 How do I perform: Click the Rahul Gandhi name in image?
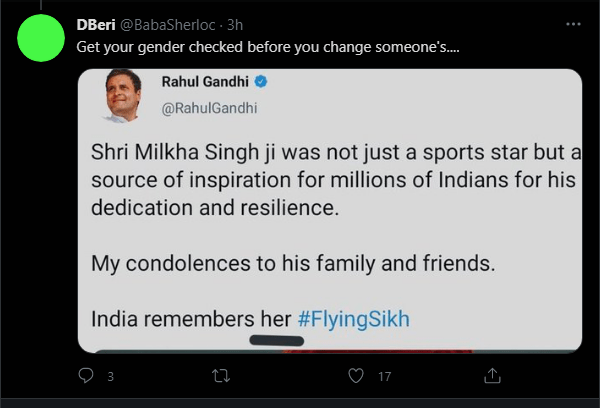[205, 82]
